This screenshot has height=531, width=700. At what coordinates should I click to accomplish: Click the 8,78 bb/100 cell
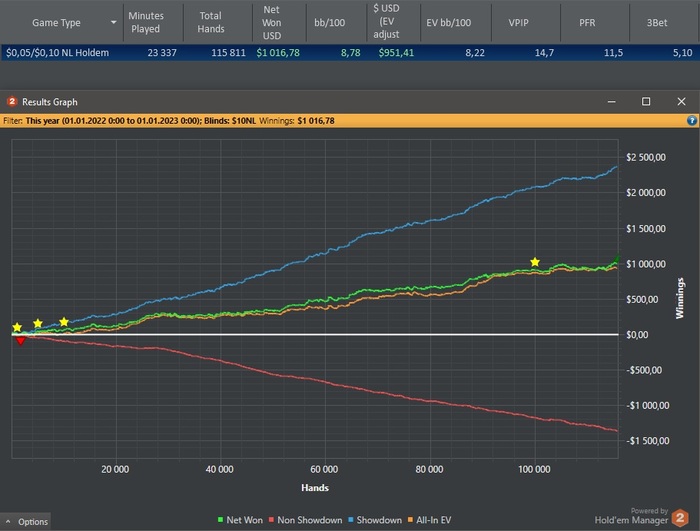click(350, 53)
